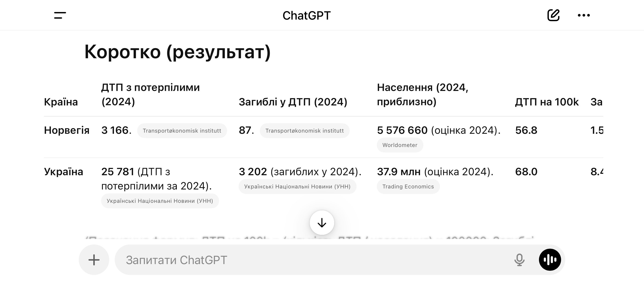Open the sidebar menu icon
644x297 pixels.
tap(60, 15)
